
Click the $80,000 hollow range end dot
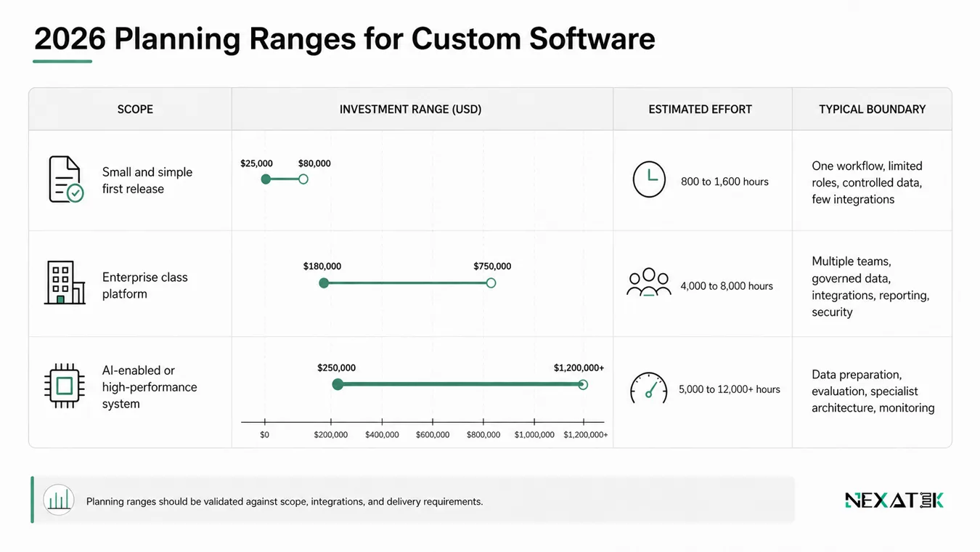(x=303, y=179)
